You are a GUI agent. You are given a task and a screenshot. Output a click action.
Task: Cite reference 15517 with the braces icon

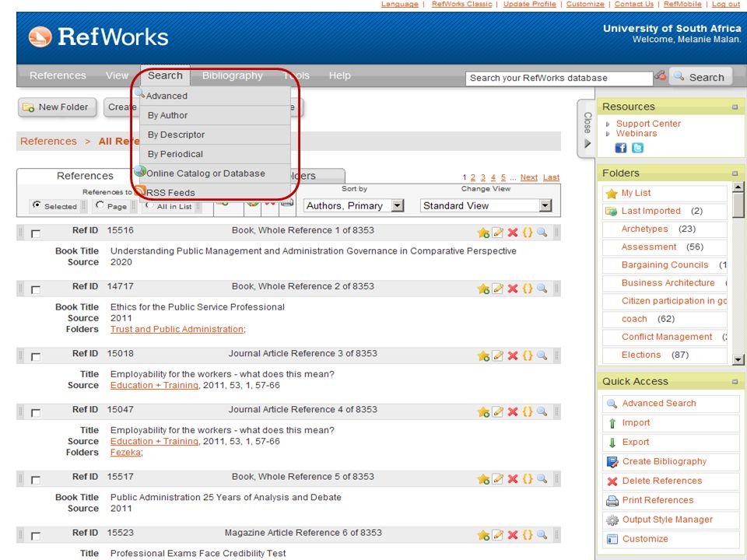tap(528, 479)
